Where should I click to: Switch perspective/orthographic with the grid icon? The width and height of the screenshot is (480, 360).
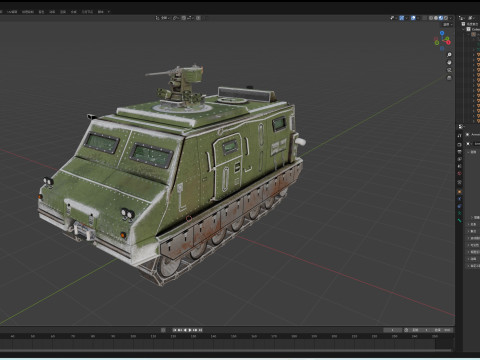pyautogui.click(x=449, y=78)
